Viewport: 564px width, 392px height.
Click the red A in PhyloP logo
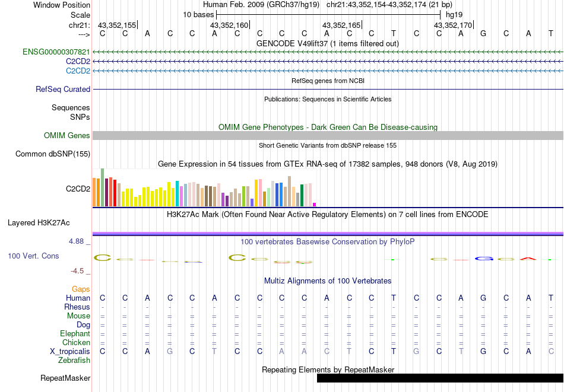pos(528,259)
